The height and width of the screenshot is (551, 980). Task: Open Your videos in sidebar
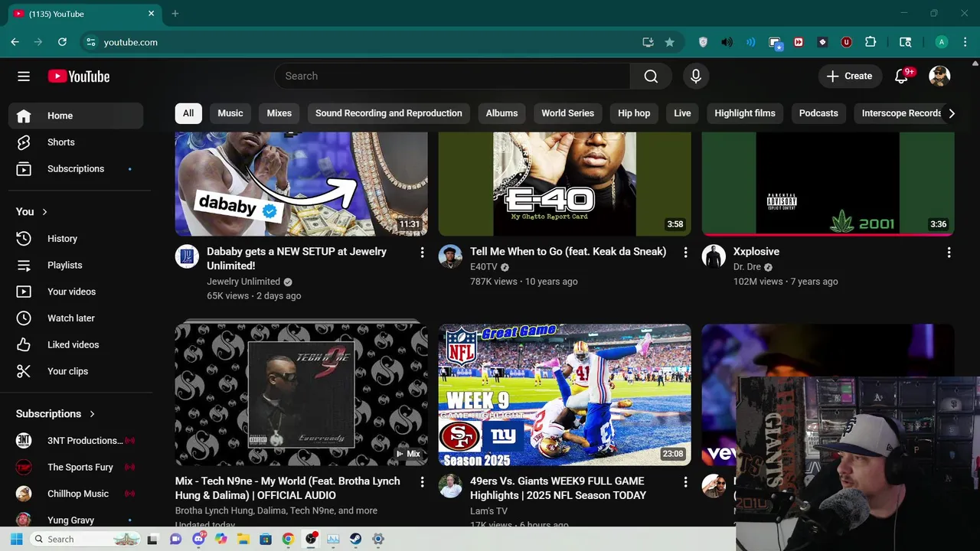[76, 292]
